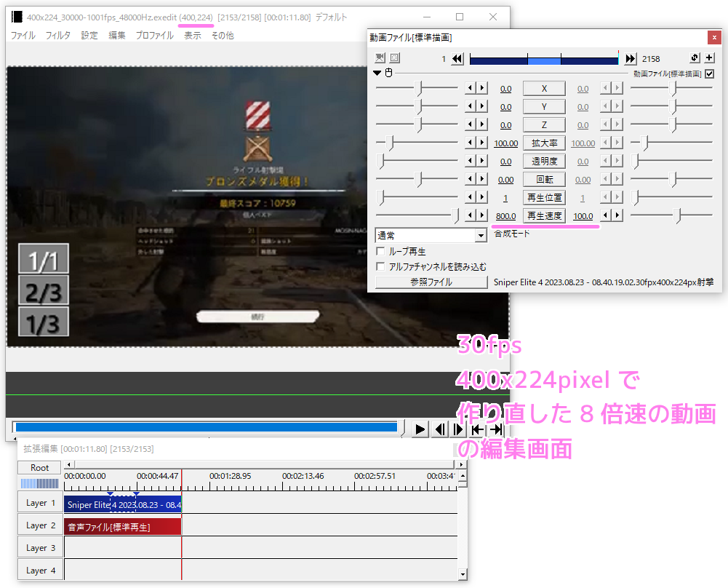Screen dimensions: 728x588
Task: Open the フィルタ menu
Action: [x=57, y=35]
